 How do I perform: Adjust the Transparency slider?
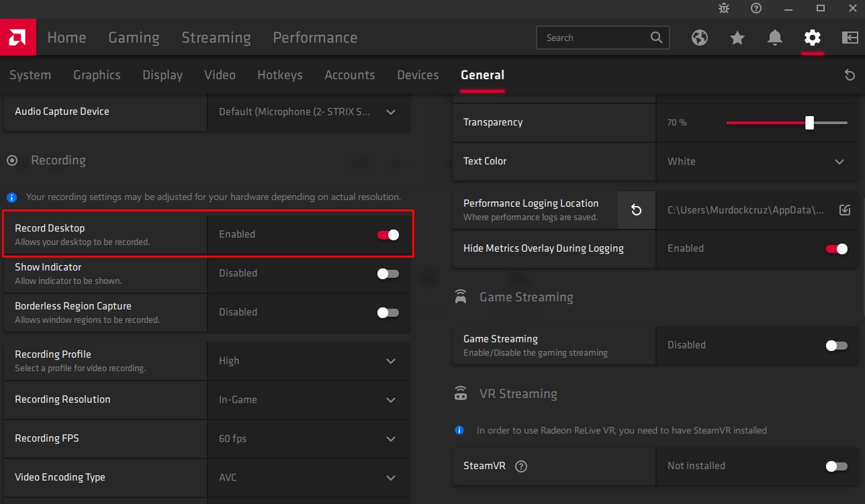(809, 123)
